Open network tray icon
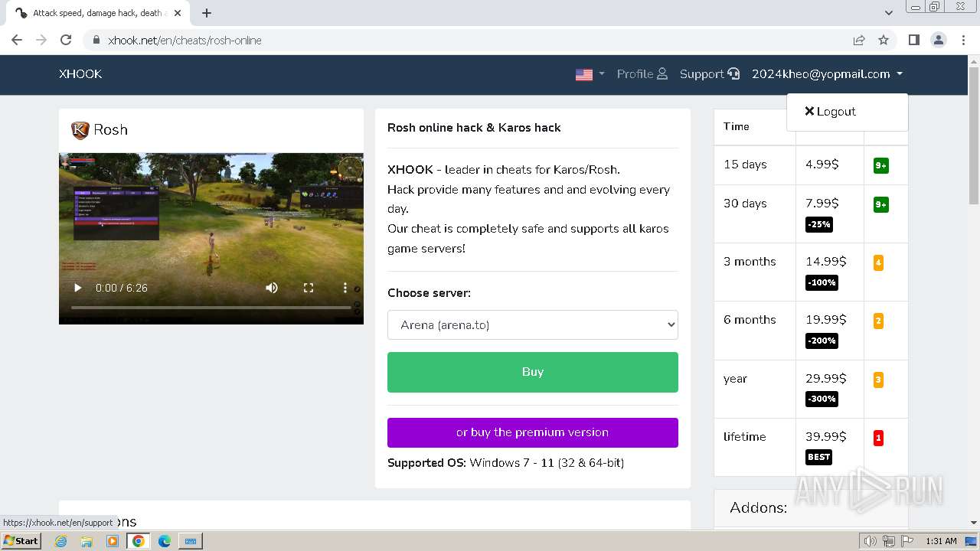 889,541
